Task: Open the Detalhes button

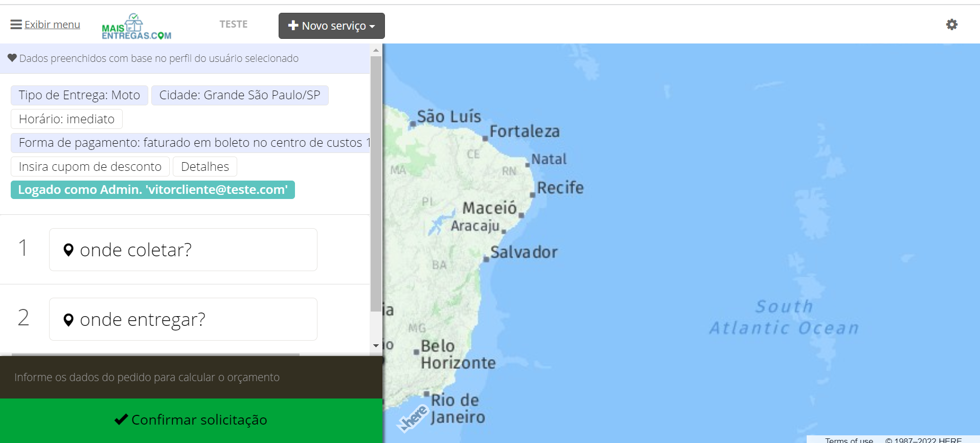Action: tap(205, 167)
